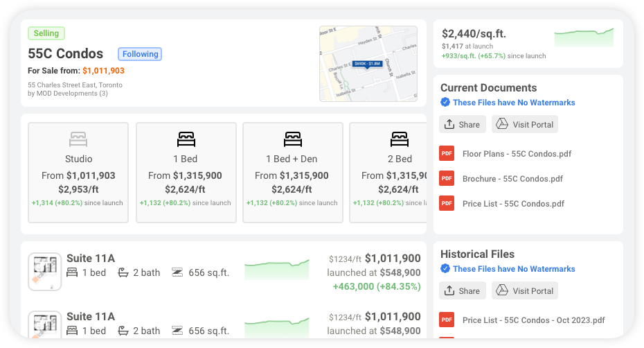Visit Portal under Historical Files
This screenshot has width=644, height=348.
pyautogui.click(x=525, y=291)
